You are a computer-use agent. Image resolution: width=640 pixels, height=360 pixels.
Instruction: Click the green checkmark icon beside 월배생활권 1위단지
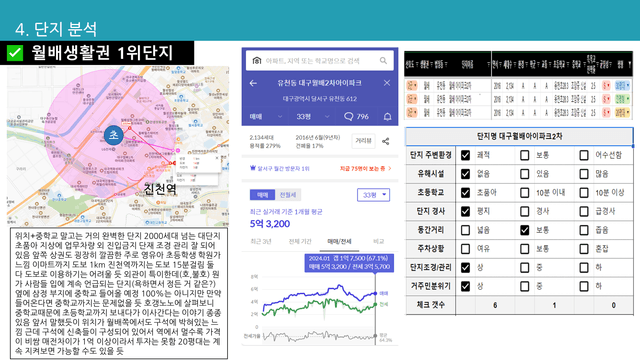pyautogui.click(x=15, y=53)
